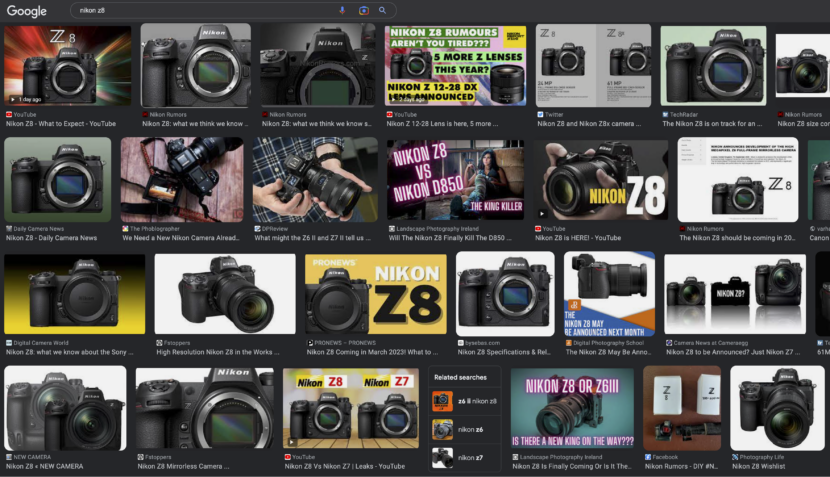Click the magnifying glass search button
The image size is (830, 477).
382,10
